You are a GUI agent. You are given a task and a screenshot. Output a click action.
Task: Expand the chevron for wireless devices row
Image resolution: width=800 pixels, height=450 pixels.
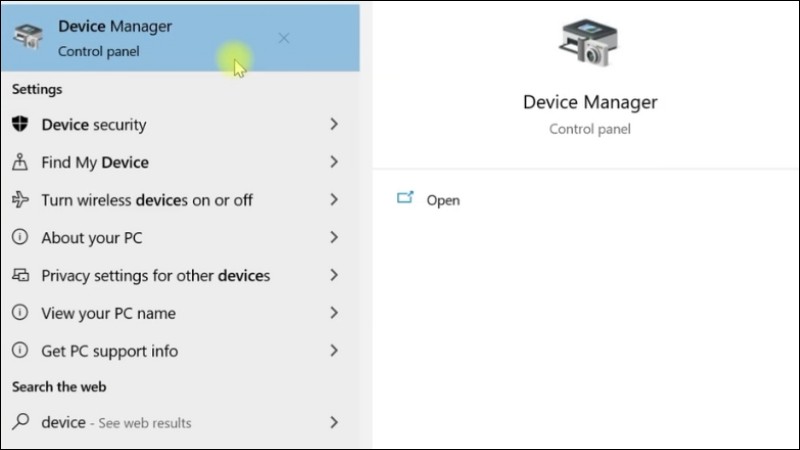tap(334, 199)
